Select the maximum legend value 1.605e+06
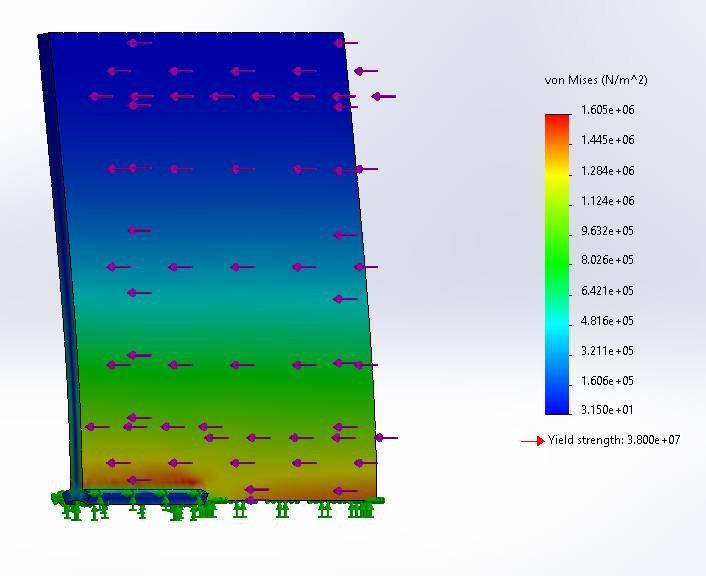Viewport: 706px width, 576px height. (609, 110)
